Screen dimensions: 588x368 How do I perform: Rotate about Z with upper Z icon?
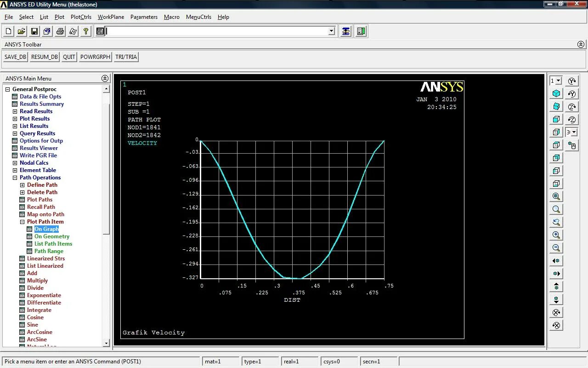point(572,107)
